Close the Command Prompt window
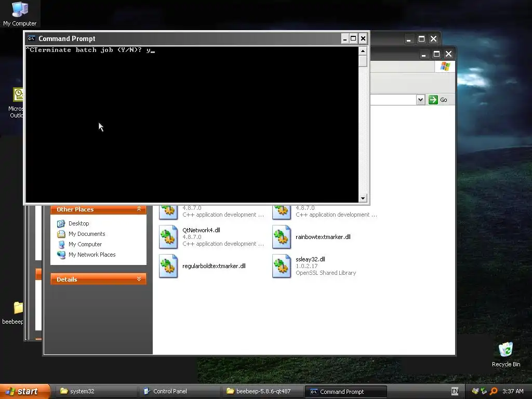The width and height of the screenshot is (532, 399). [363, 38]
